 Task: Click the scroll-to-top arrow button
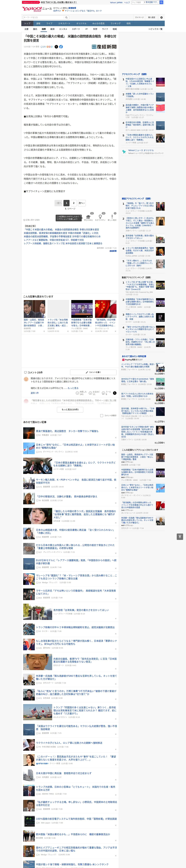pos(180,536)
